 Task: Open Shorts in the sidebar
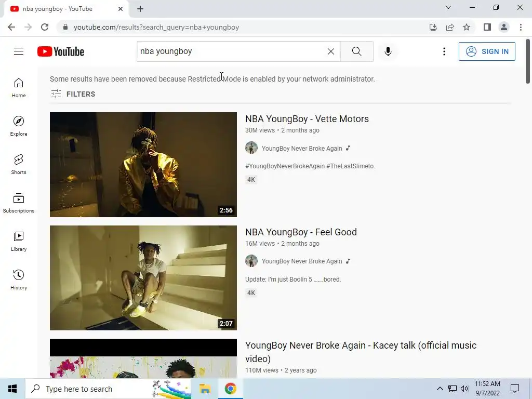19,165
